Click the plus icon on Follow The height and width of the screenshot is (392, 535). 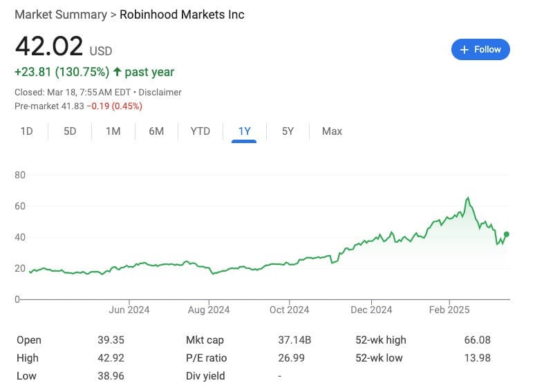click(x=464, y=50)
